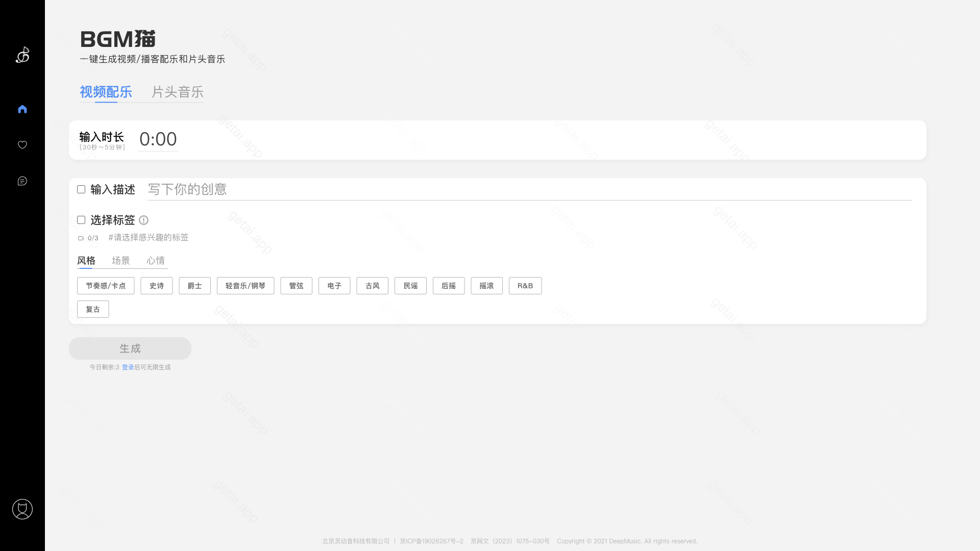This screenshot has width=980, height=551.
Task: Select the 场景 tag category tab
Action: pyautogui.click(x=121, y=261)
